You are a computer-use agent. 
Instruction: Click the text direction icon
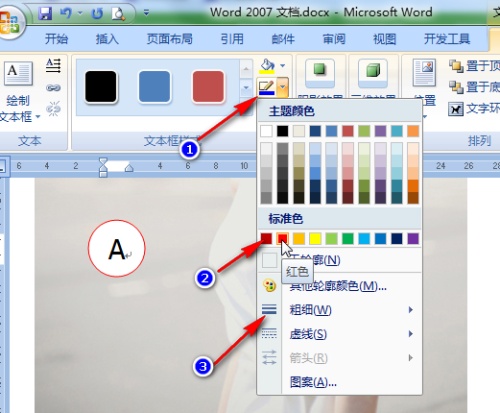(x=53, y=66)
